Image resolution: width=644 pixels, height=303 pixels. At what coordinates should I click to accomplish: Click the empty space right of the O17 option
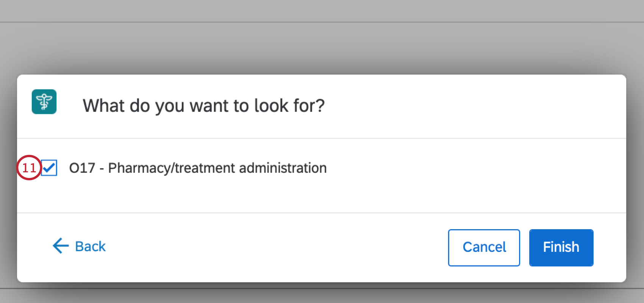point(474,168)
